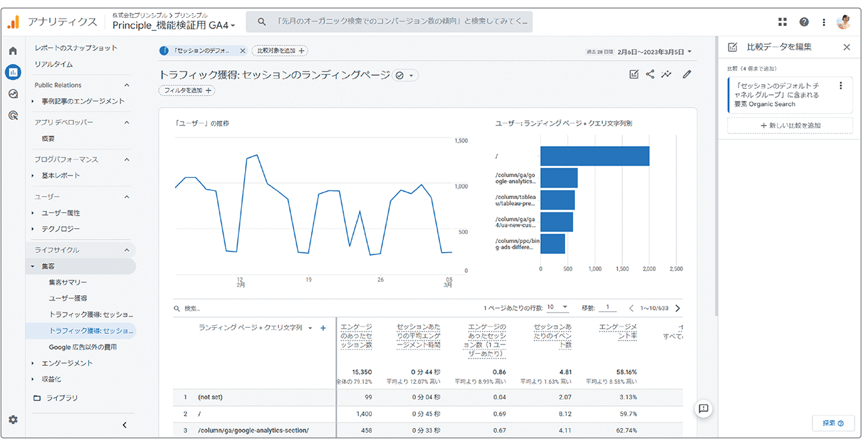Open the 集客サマリー report
The image size is (868, 446).
68,282
